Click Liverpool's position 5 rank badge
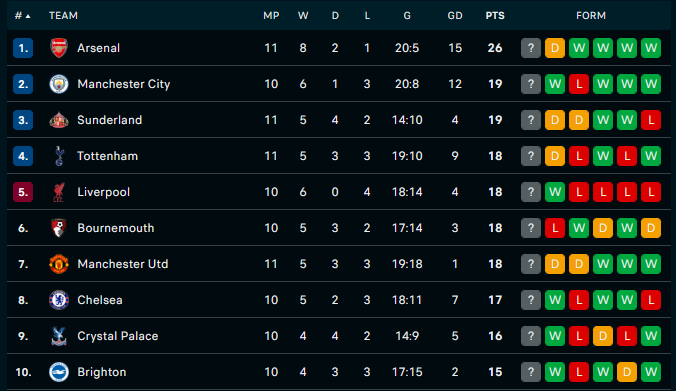 point(23,192)
